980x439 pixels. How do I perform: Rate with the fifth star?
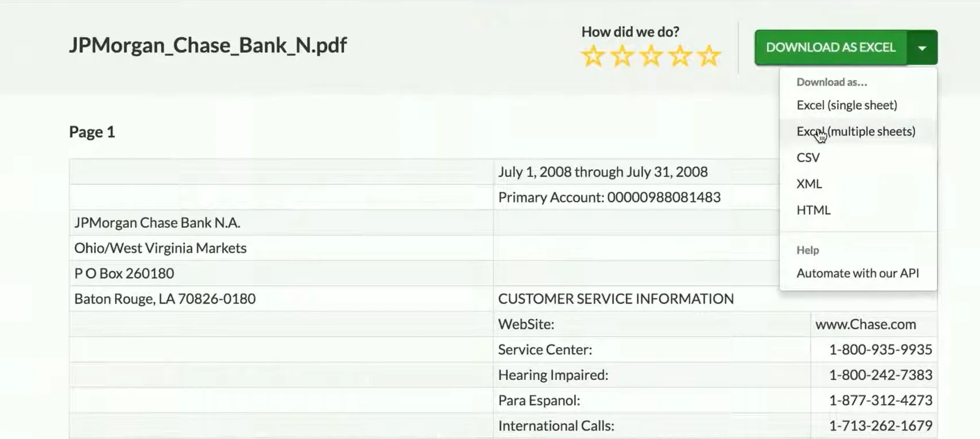[710, 56]
